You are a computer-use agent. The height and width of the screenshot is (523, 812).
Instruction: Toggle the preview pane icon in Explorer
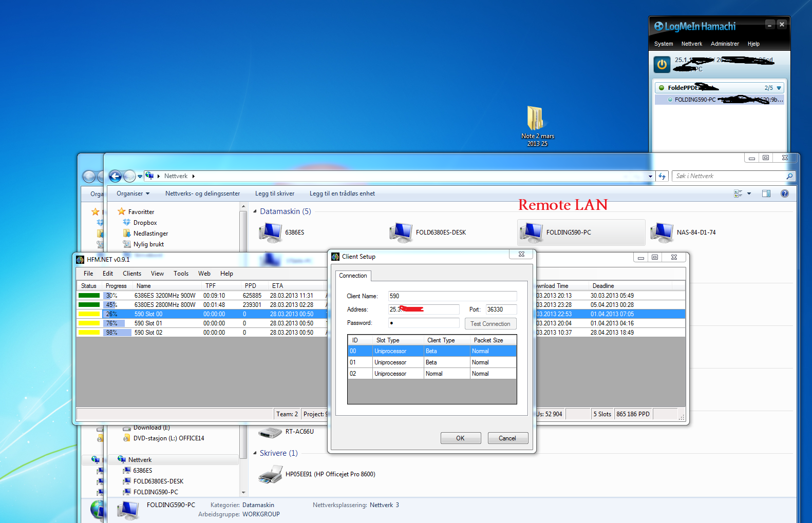point(766,193)
